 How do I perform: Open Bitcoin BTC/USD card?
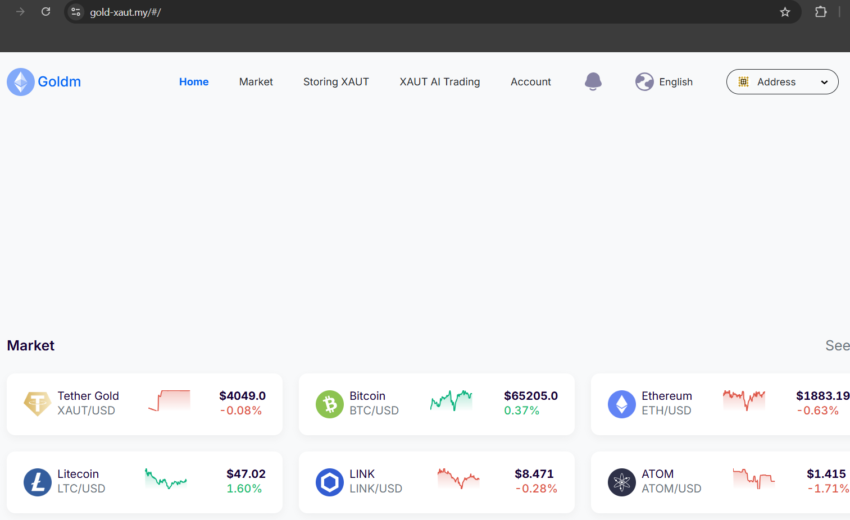(x=437, y=404)
